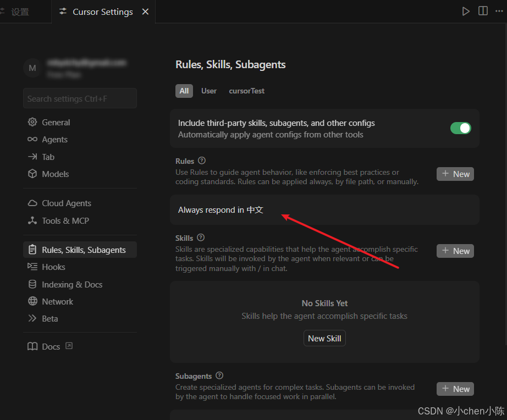Open Network settings label
This screenshot has height=420, width=507.
[x=58, y=301]
